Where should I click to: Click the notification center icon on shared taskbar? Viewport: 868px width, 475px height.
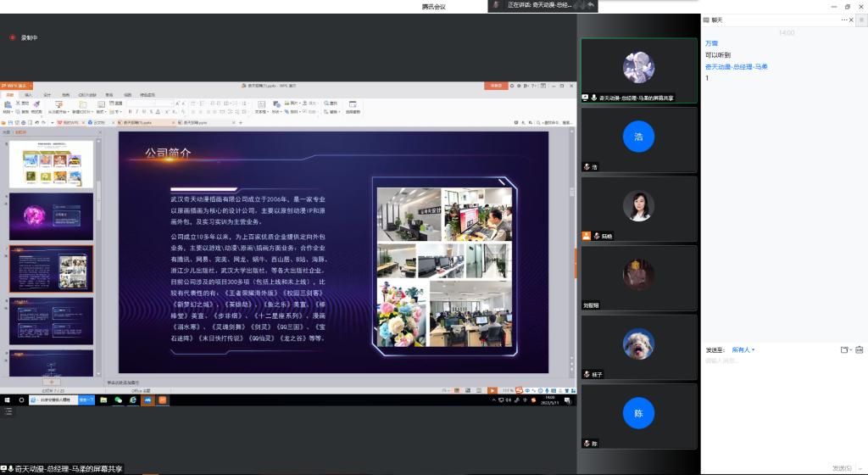pos(567,400)
